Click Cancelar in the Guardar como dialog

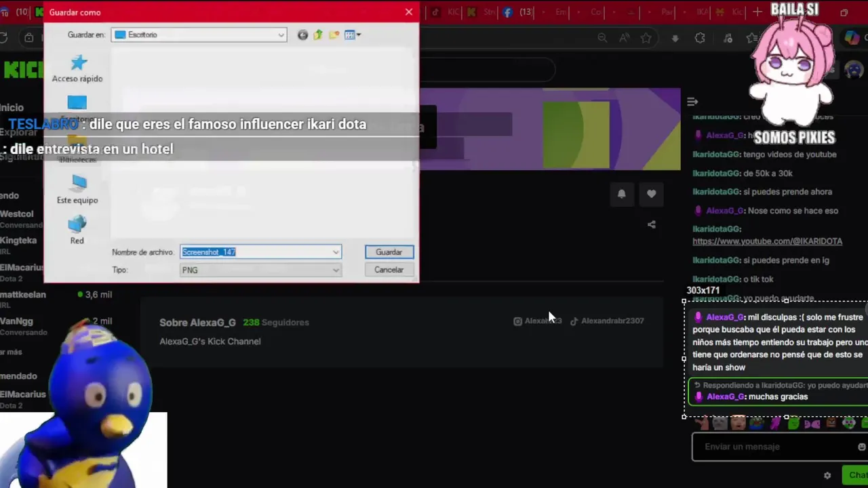coord(389,270)
